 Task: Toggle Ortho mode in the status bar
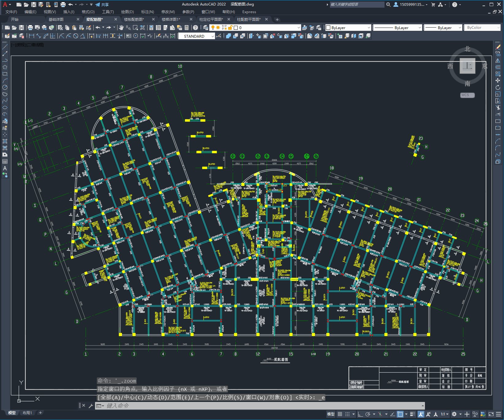click(x=360, y=414)
